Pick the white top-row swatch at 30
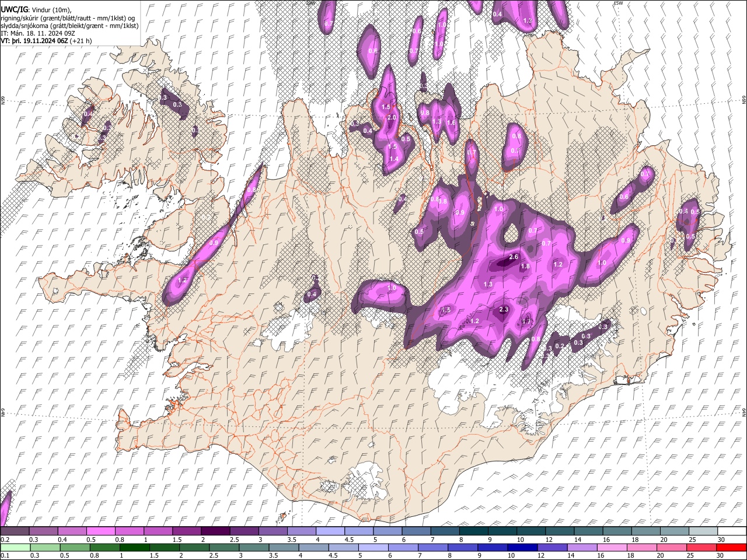Screen dimensions: 747x560 coord(732,531)
